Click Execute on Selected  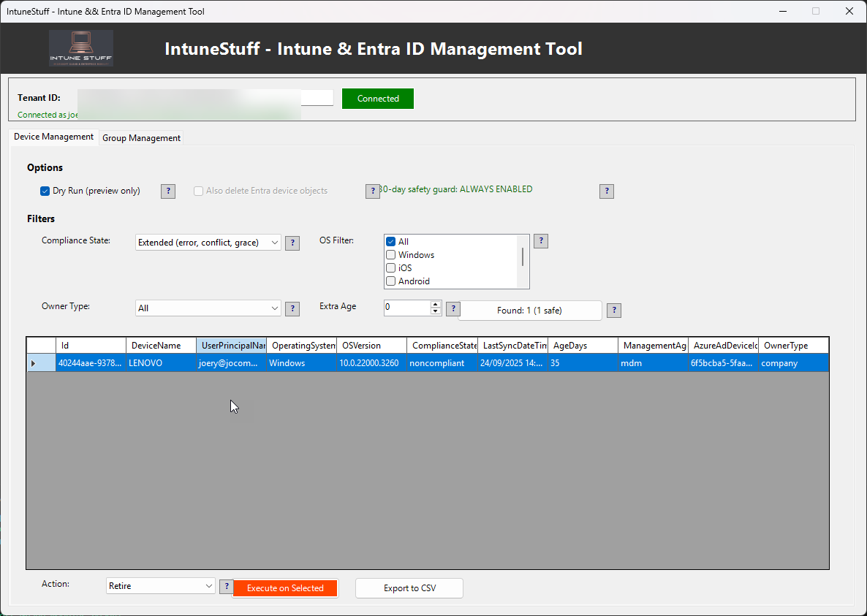tap(285, 588)
